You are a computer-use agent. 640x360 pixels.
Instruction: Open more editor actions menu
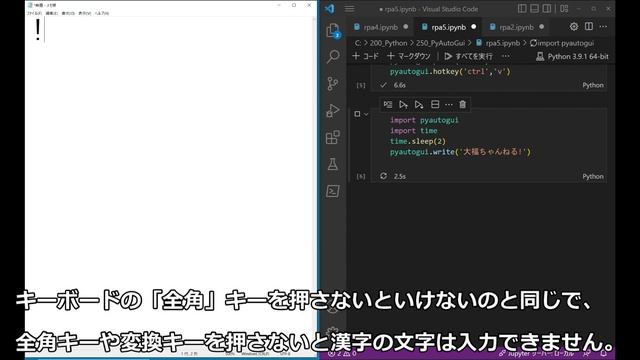click(603, 27)
